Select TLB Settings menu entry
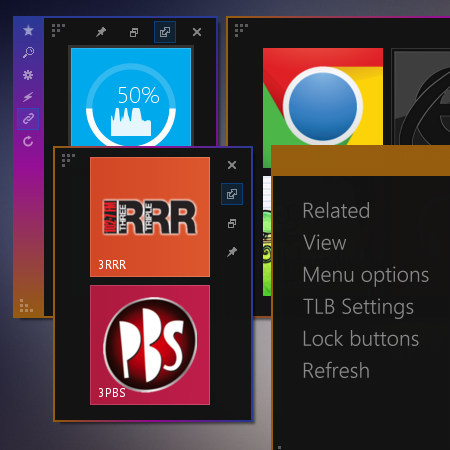This screenshot has width=450, height=450. coord(358,307)
